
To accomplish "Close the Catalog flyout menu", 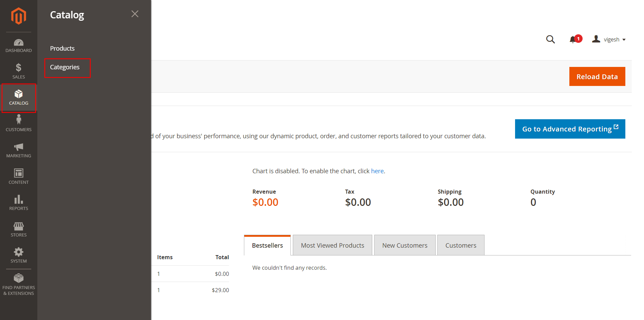I will 135,14.
